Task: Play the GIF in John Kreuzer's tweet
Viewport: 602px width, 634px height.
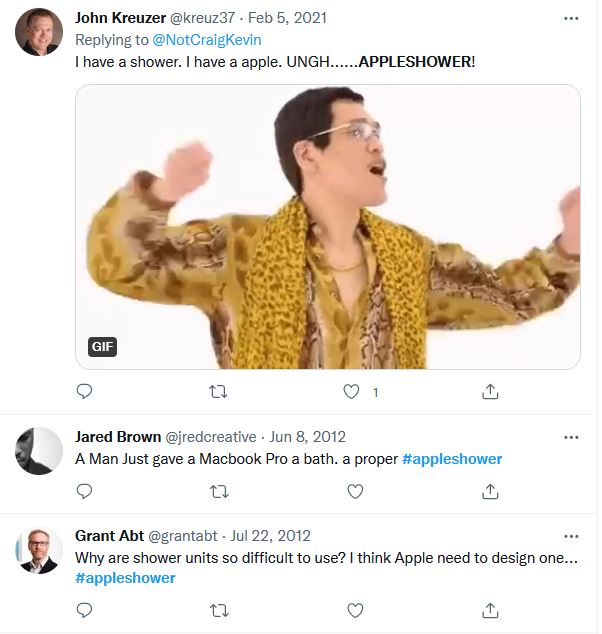Action: click(328, 227)
